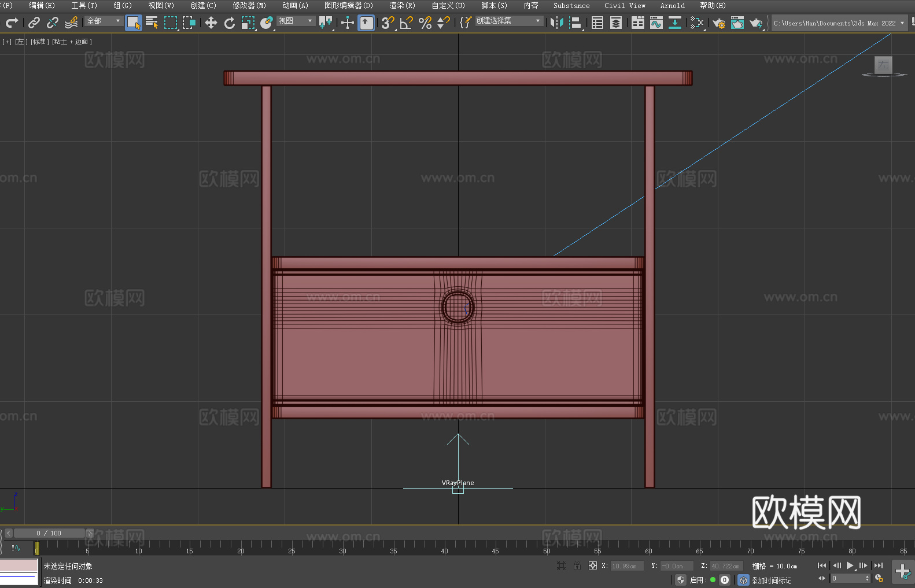Step time slider back with left arrow
This screenshot has height=588, width=915.
pos(8,533)
